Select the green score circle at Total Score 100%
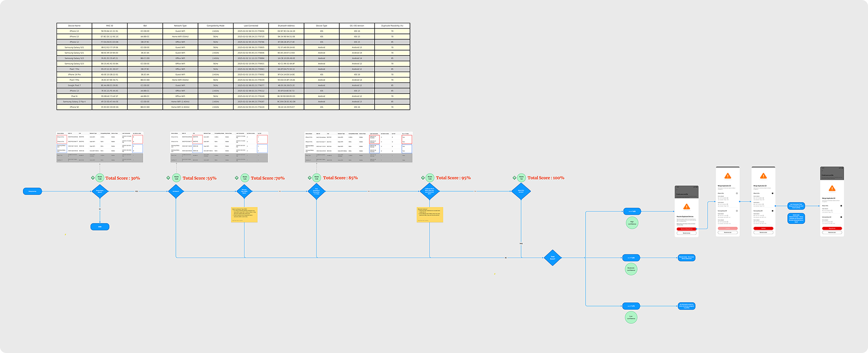The image size is (868, 353). click(x=521, y=178)
